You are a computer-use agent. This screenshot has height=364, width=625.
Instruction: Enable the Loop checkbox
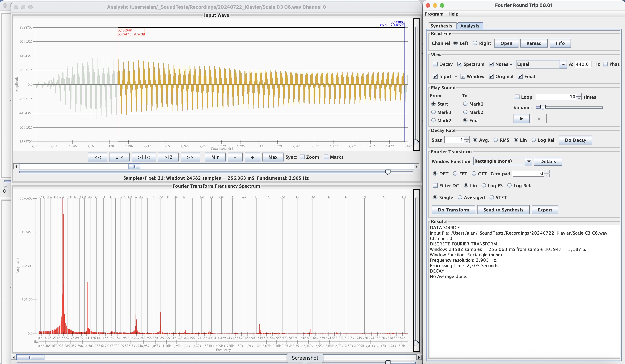[517, 97]
